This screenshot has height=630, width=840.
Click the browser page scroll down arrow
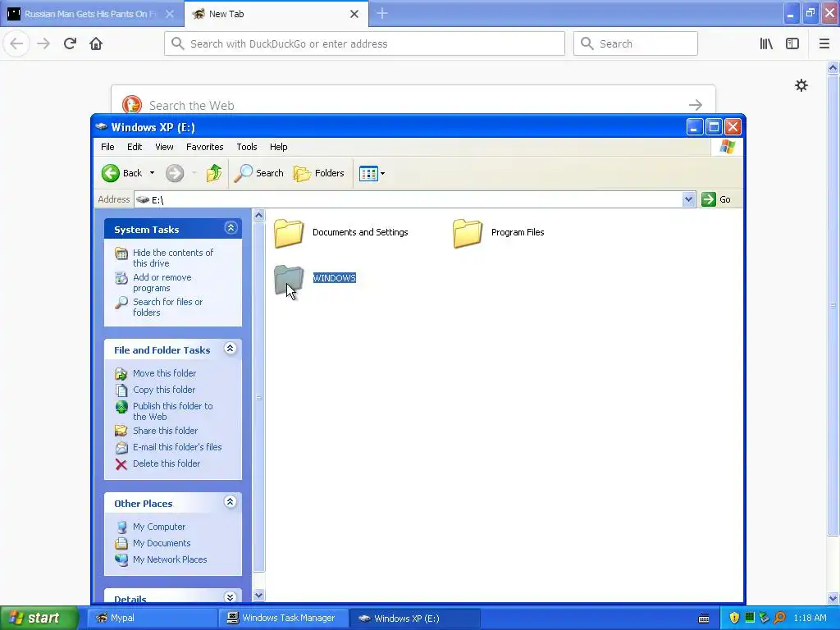coord(833,598)
